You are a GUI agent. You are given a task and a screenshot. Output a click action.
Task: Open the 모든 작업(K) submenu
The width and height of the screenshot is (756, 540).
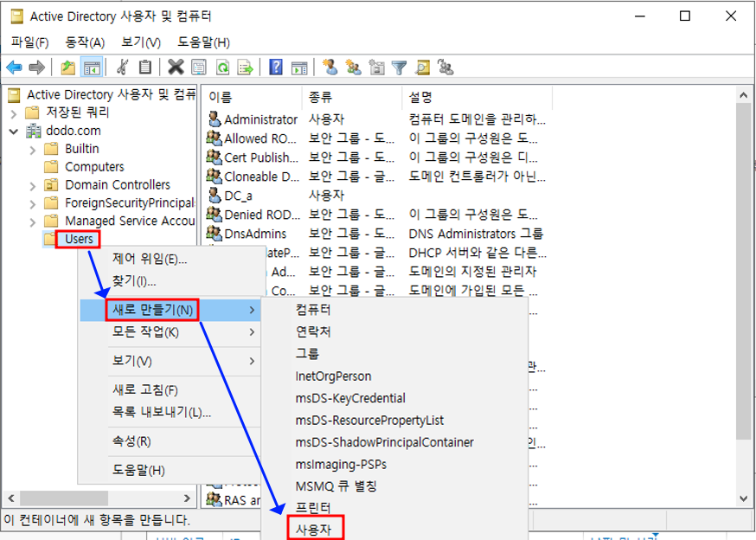pyautogui.click(x=170, y=332)
